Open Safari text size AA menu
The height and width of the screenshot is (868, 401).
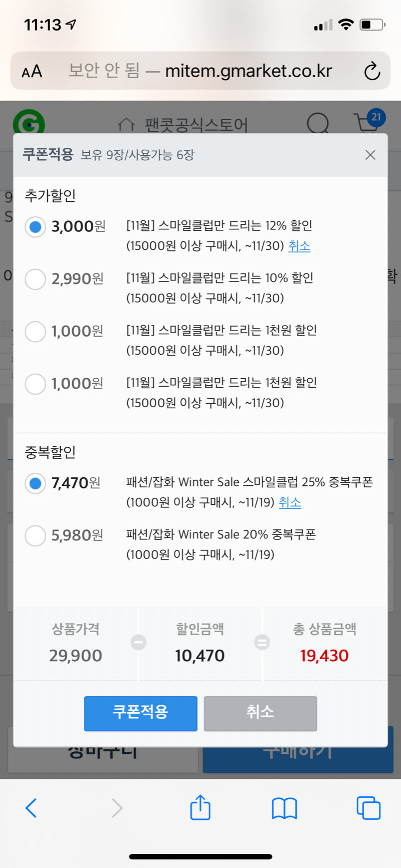(x=32, y=71)
